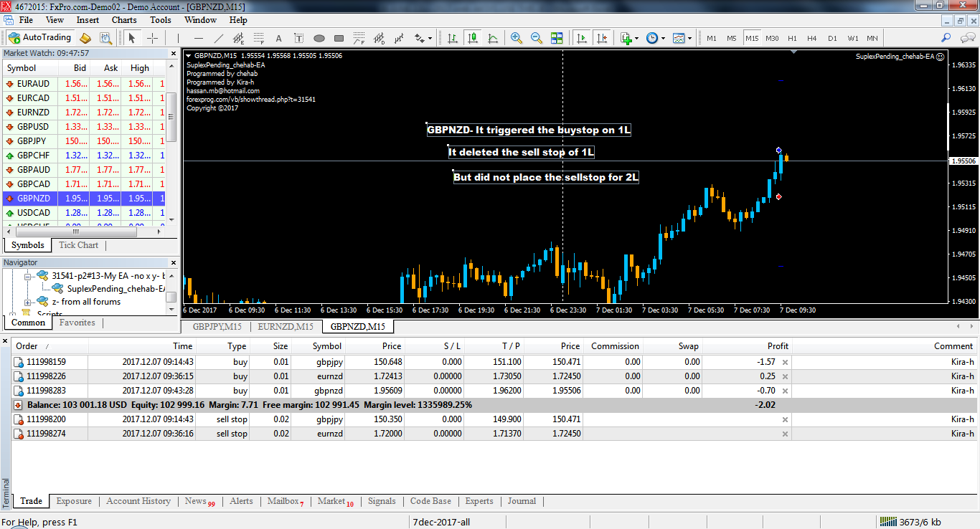Close the Navigator panel
Screen dimensions: 980x529
pyautogui.click(x=173, y=262)
